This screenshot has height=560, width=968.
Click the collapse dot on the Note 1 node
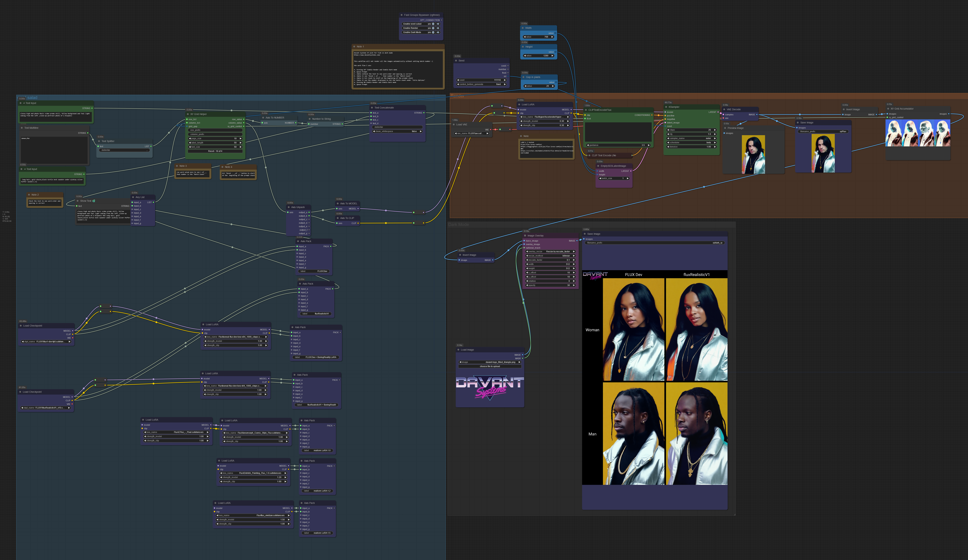pyautogui.click(x=355, y=47)
